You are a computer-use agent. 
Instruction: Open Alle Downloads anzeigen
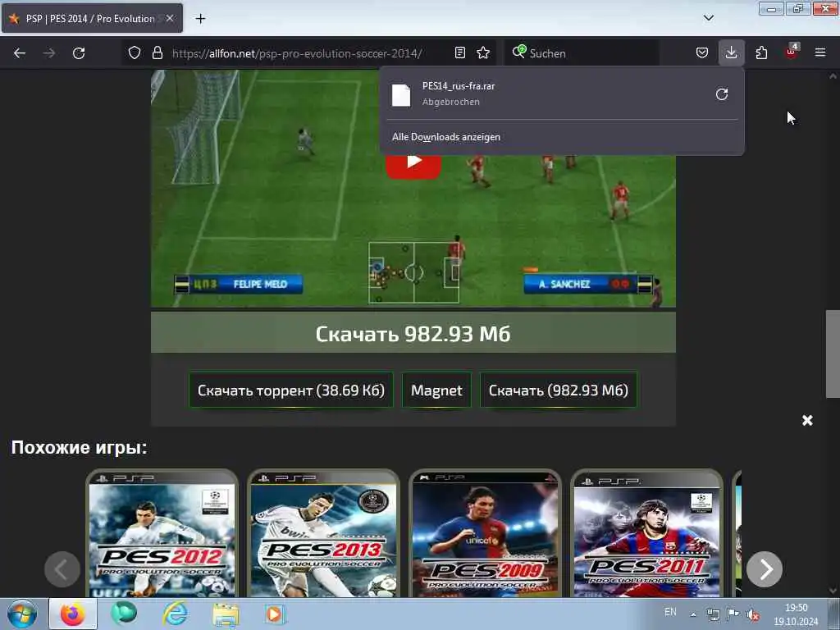pyautogui.click(x=446, y=137)
